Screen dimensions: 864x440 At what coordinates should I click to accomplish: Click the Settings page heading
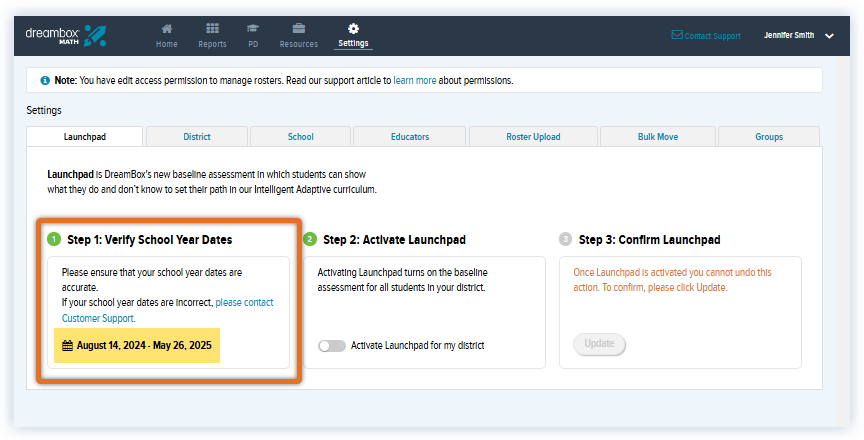point(44,110)
